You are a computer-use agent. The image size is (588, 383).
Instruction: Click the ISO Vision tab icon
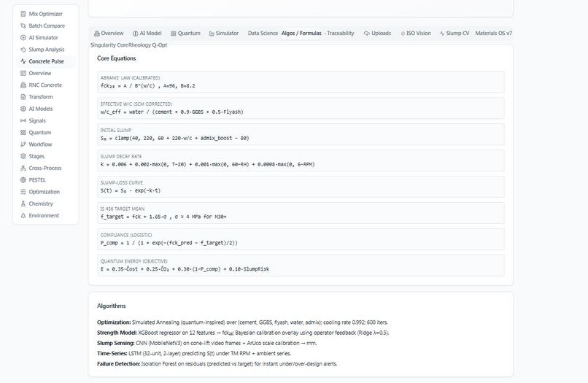403,34
